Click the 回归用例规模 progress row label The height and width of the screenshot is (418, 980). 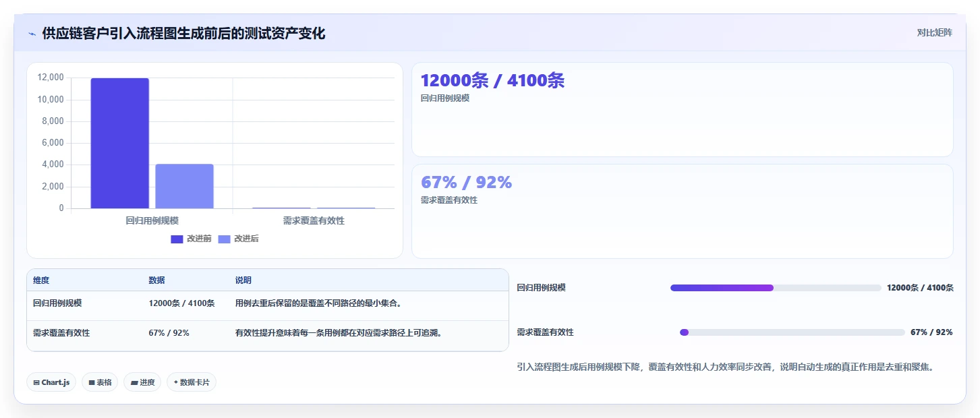pyautogui.click(x=541, y=288)
